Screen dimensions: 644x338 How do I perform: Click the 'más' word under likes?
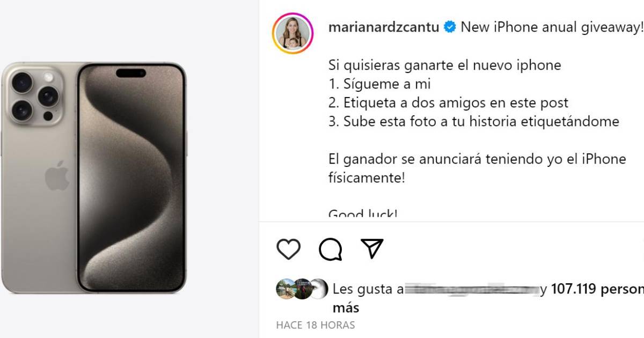pyautogui.click(x=346, y=308)
